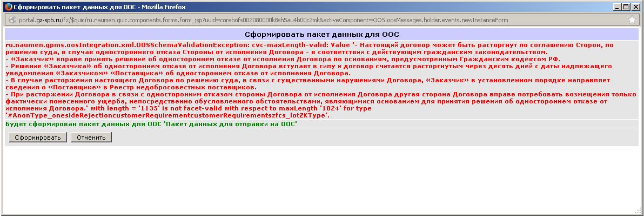Click the line starting '- Решение «Заказчика» об одностороннем'
Image resolution: width=644 pixels, height=216 pixels.
pyautogui.click(x=309, y=66)
